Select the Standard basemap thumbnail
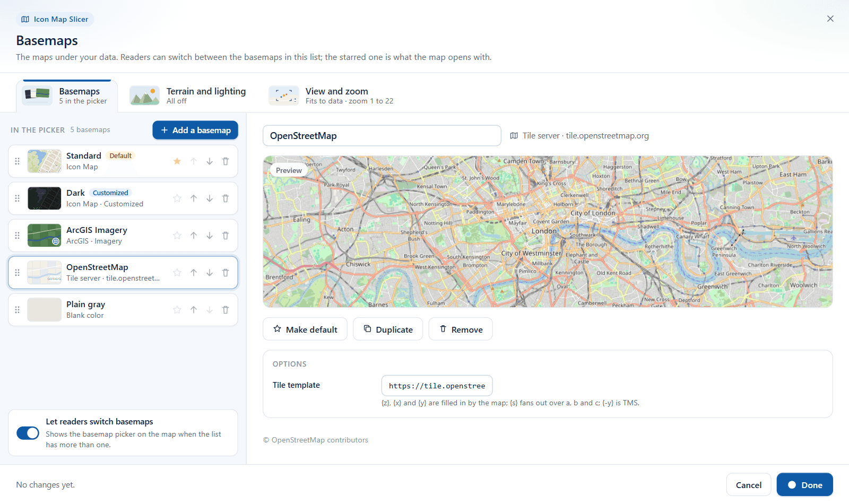This screenshot has width=849, height=504. point(45,161)
